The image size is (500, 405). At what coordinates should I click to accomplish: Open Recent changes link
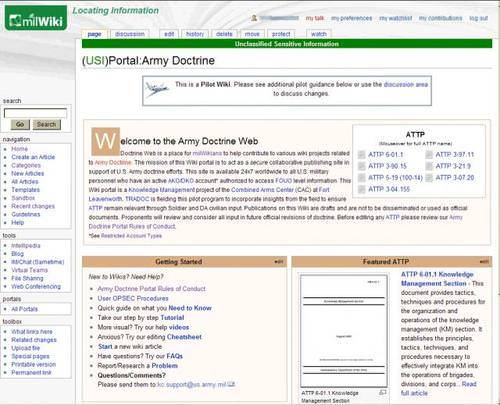pyautogui.click(x=33, y=206)
